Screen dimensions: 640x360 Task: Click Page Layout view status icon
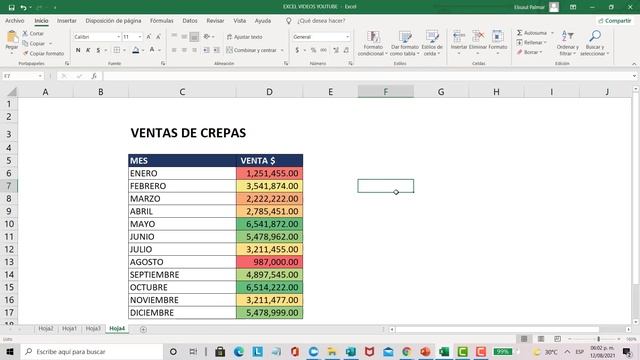(540, 339)
